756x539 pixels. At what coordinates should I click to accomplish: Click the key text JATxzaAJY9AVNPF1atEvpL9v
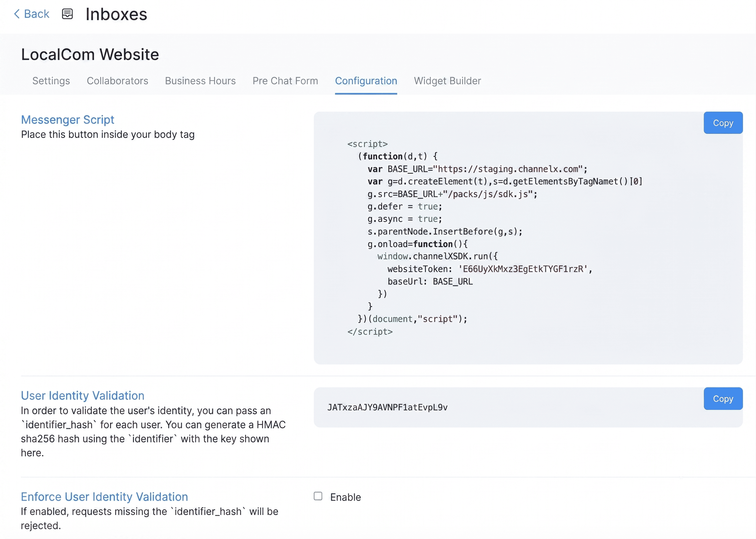point(387,407)
